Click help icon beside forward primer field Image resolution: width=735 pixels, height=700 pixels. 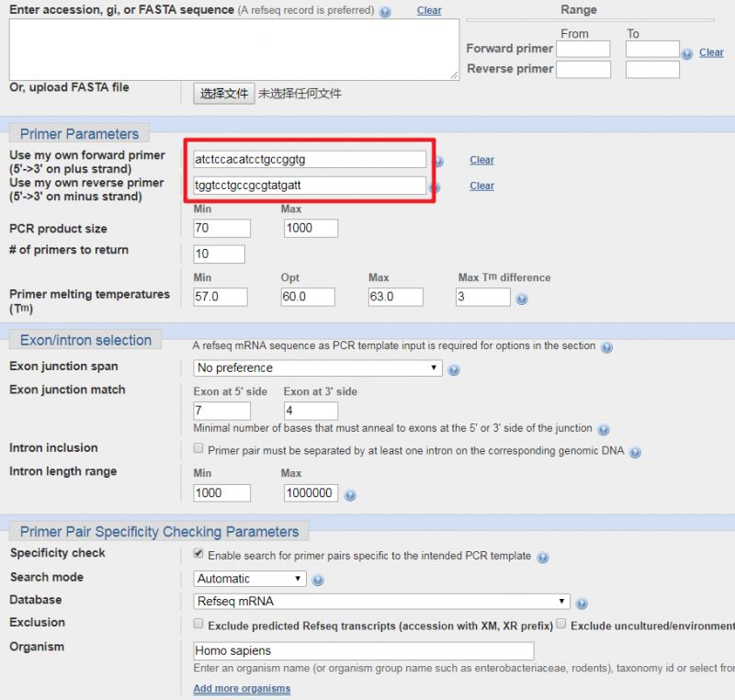click(x=438, y=161)
